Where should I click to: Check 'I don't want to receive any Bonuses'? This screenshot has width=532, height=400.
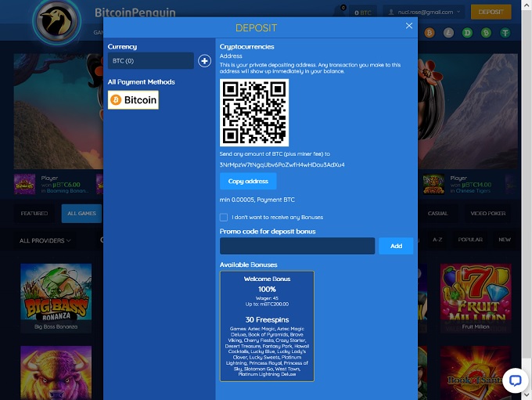[224, 217]
